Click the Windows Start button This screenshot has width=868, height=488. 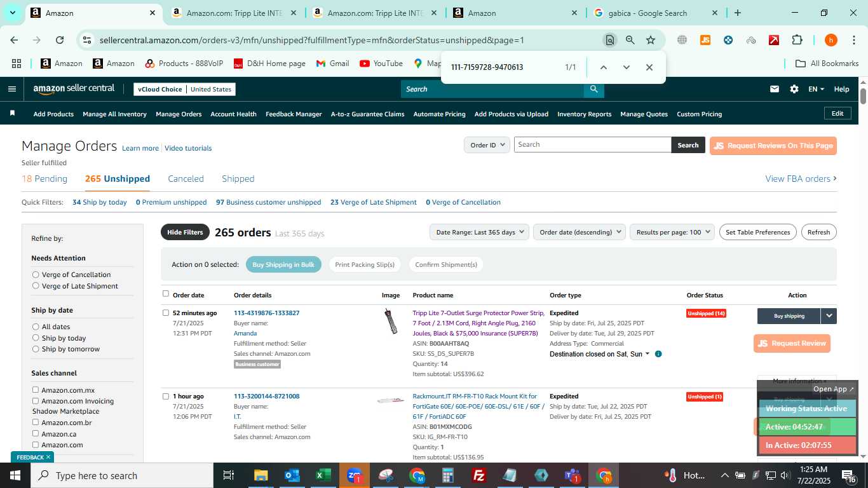15,475
